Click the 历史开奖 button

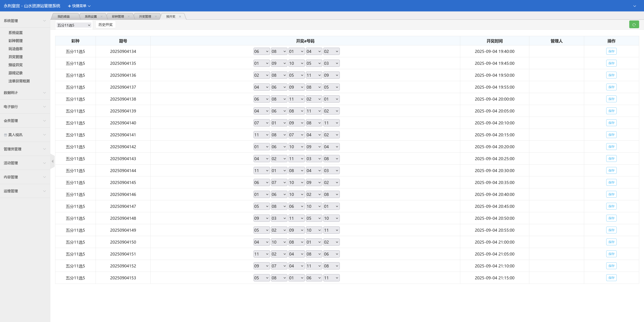(x=105, y=25)
